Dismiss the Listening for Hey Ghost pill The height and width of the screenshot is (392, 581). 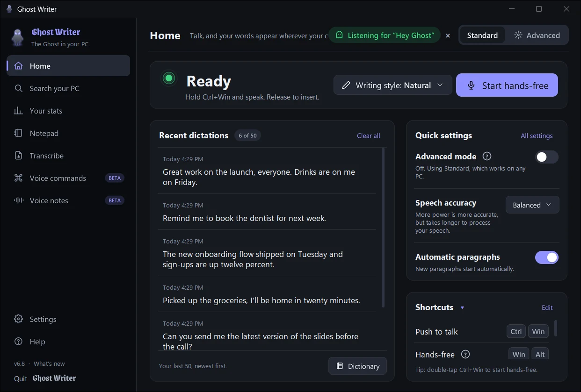click(448, 36)
